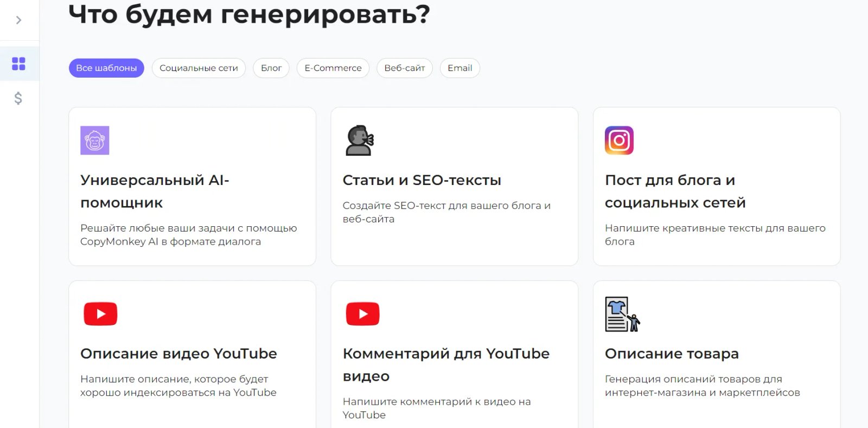
Task: Click the purple monkey AI assistant icon
Action: [x=95, y=140]
